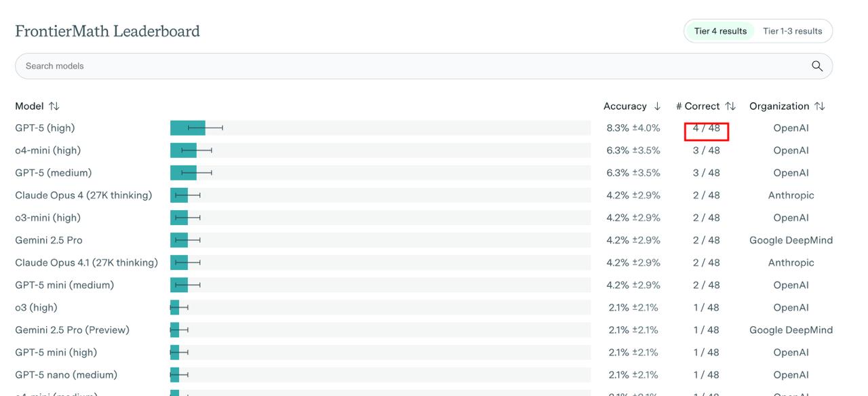Select Tier 4 results toggle

pos(720,31)
